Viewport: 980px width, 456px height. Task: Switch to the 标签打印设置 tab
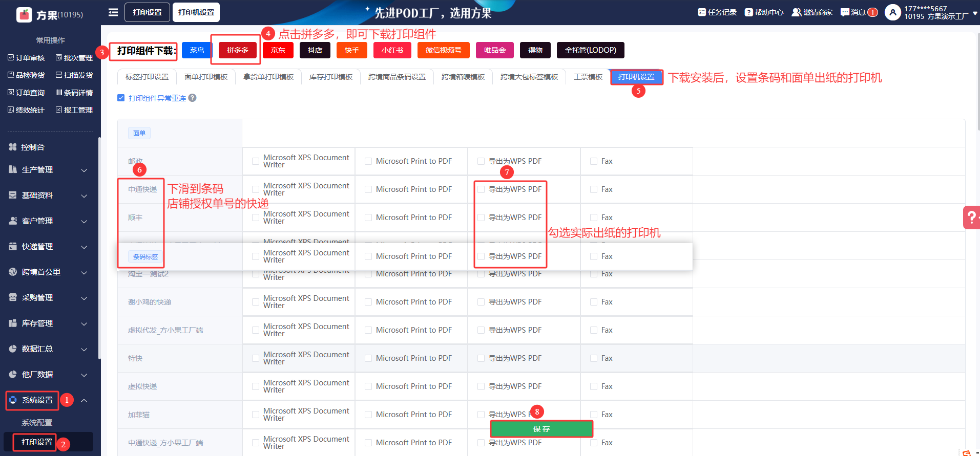click(x=147, y=77)
